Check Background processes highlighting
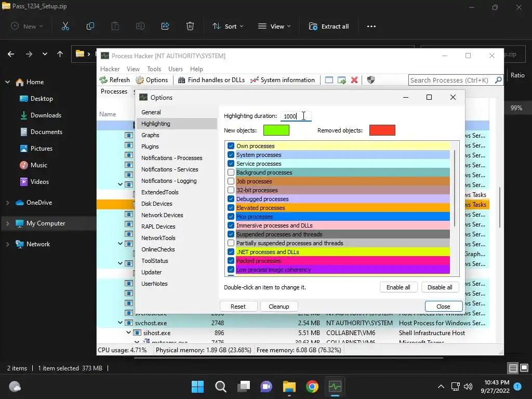 (x=231, y=172)
